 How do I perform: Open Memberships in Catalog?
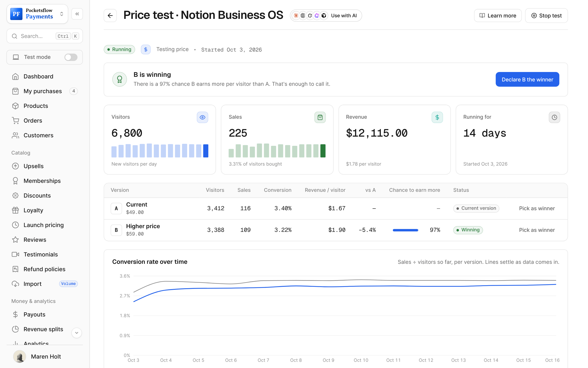tap(45, 181)
